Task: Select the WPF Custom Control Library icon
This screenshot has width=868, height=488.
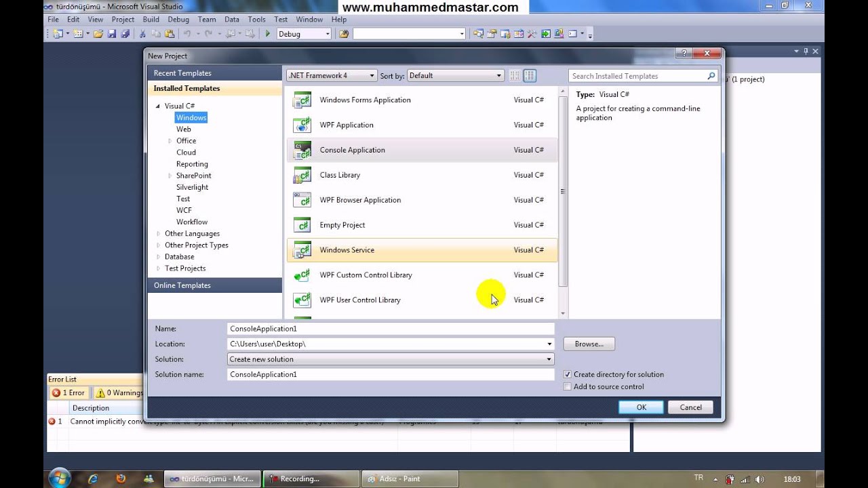Action: [302, 275]
